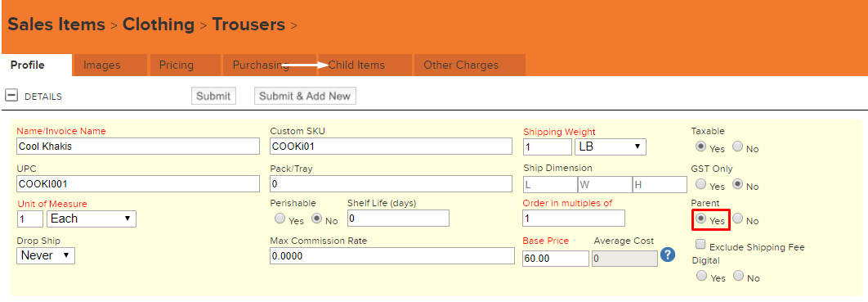Viewport: 868px width, 302px height.
Task: Set Taxable to Yes
Action: pyautogui.click(x=700, y=146)
